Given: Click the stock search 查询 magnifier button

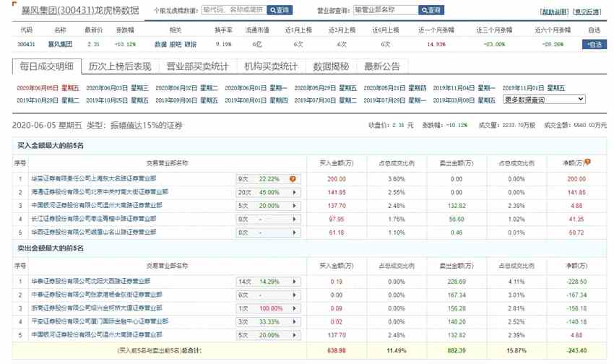Looking at the screenshot, I should (x=280, y=10).
